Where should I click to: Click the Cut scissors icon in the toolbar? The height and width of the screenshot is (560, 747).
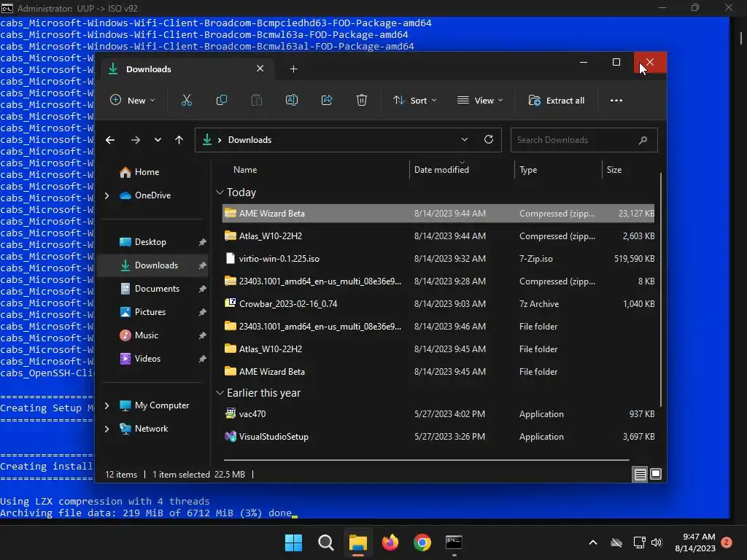point(186,101)
